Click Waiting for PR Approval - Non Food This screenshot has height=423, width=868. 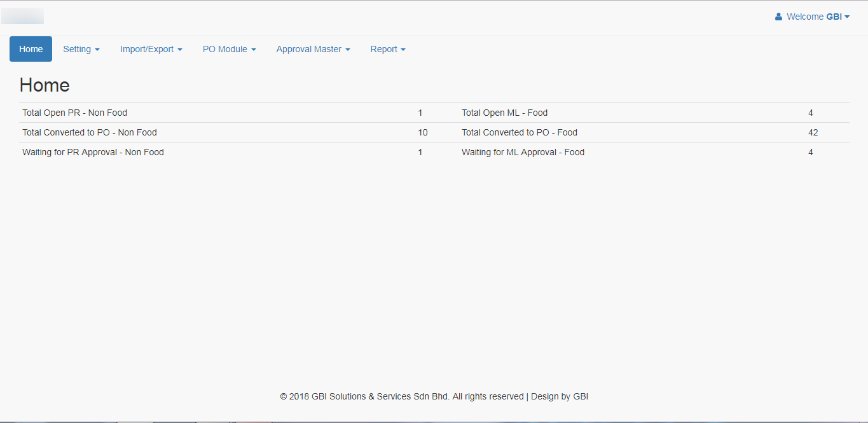click(93, 152)
